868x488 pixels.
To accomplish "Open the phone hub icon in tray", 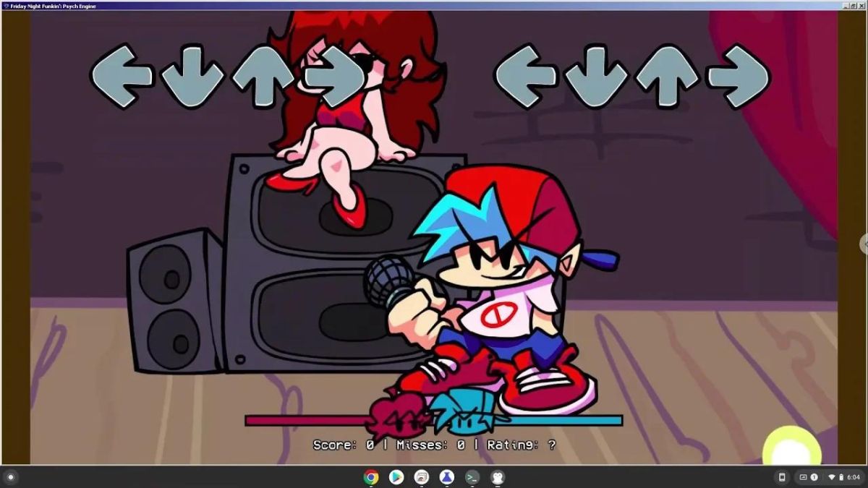I will pos(782,477).
